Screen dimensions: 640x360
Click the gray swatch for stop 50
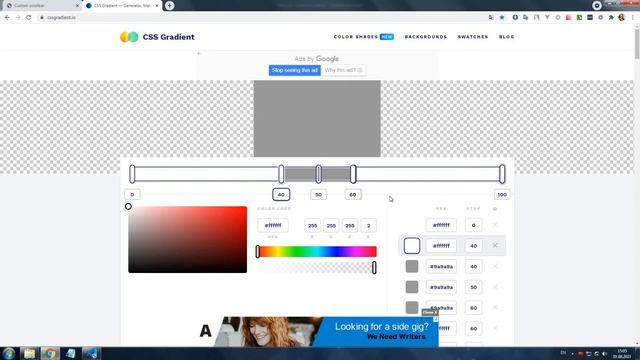[x=412, y=287]
